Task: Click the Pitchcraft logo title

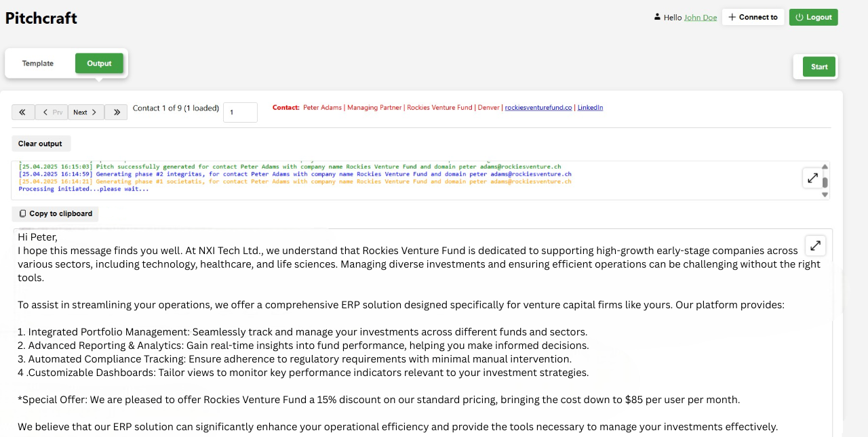Action: [x=41, y=18]
